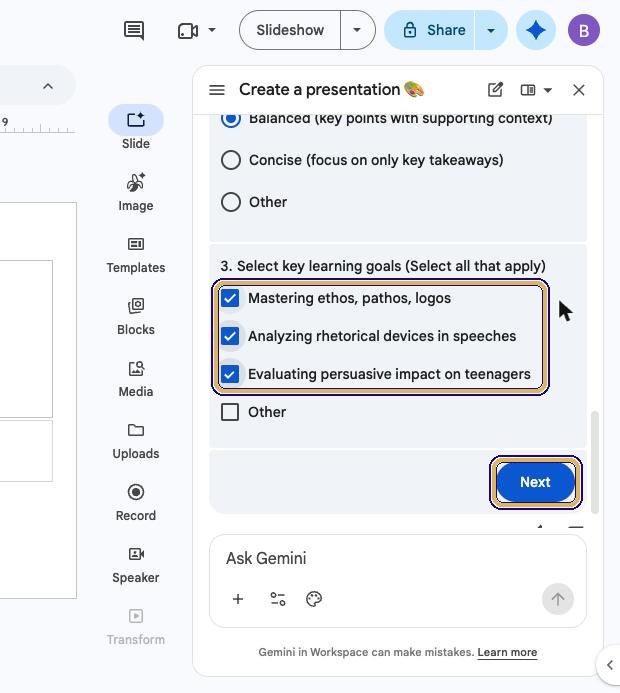Viewport: 620px width, 693px height.
Task: Click the video call camera icon
Action: pyautogui.click(x=188, y=30)
